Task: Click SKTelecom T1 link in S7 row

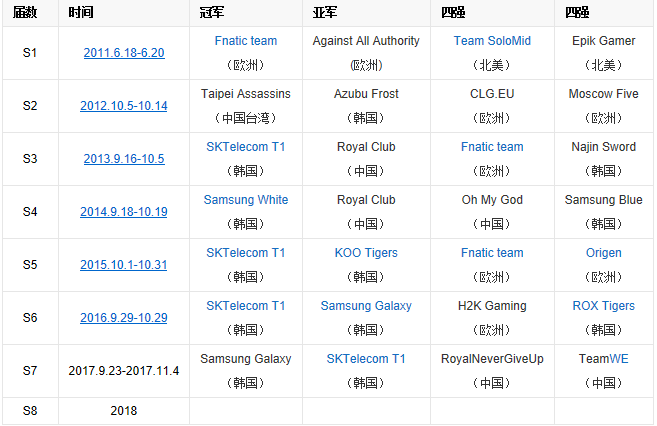Action: pos(366,359)
